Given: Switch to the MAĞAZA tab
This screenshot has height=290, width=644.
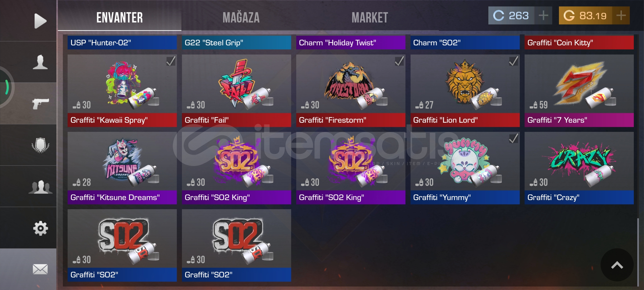Looking at the screenshot, I should tap(241, 18).
